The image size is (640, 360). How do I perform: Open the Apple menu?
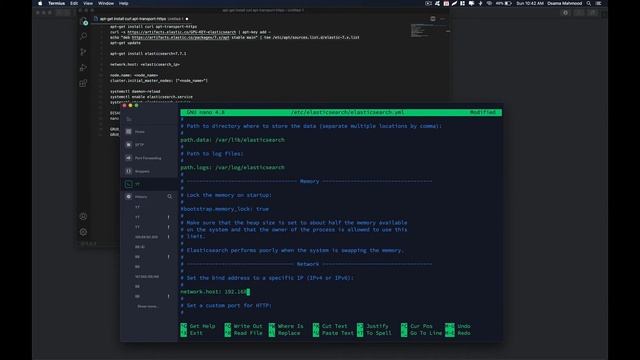tap(40, 3)
